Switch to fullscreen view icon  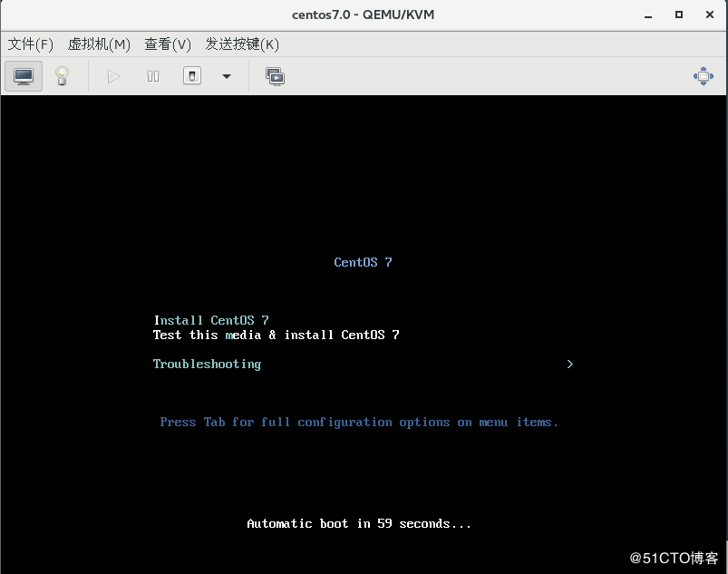(x=703, y=76)
